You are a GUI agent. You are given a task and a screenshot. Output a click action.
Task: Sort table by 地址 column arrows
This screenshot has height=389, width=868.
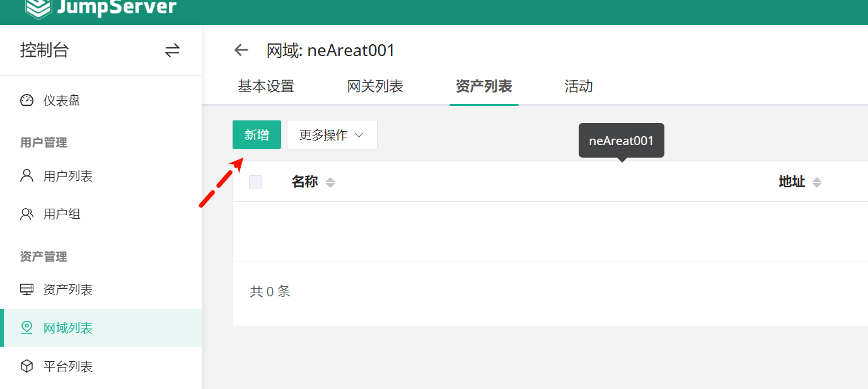(x=817, y=182)
